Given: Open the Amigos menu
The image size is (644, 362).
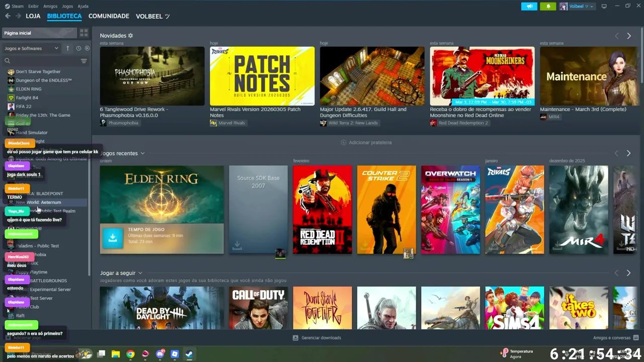Looking at the screenshot, I should point(50,6).
